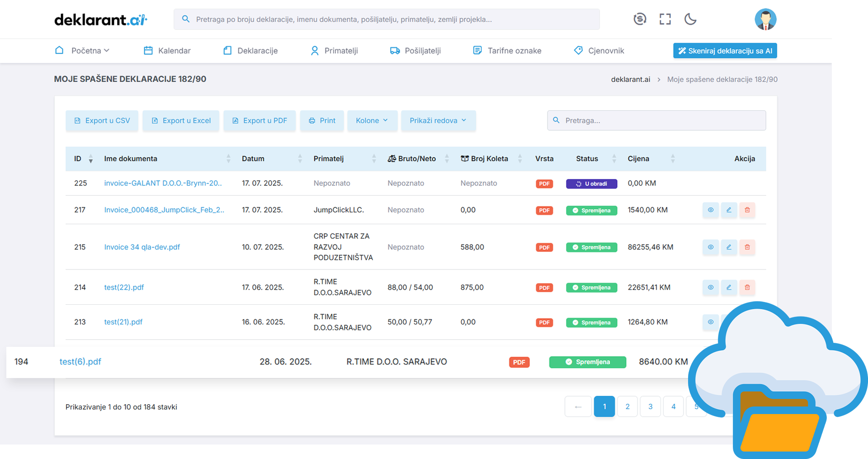Edit the test(22).pdf row
The image size is (868, 459).
729,287
